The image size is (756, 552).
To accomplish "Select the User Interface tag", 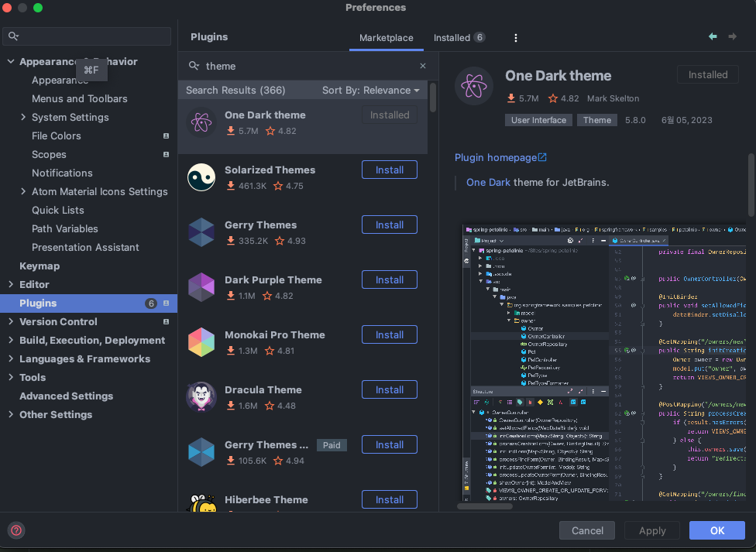I will click(x=538, y=120).
